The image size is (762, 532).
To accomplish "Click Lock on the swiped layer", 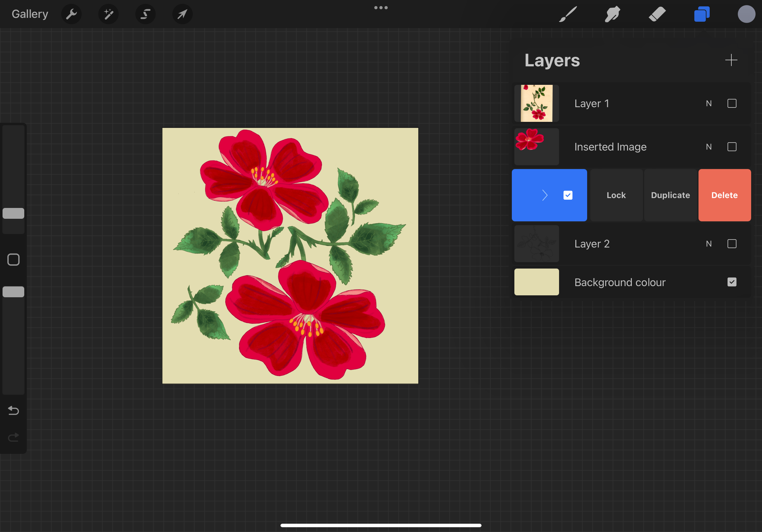I will tap(616, 196).
